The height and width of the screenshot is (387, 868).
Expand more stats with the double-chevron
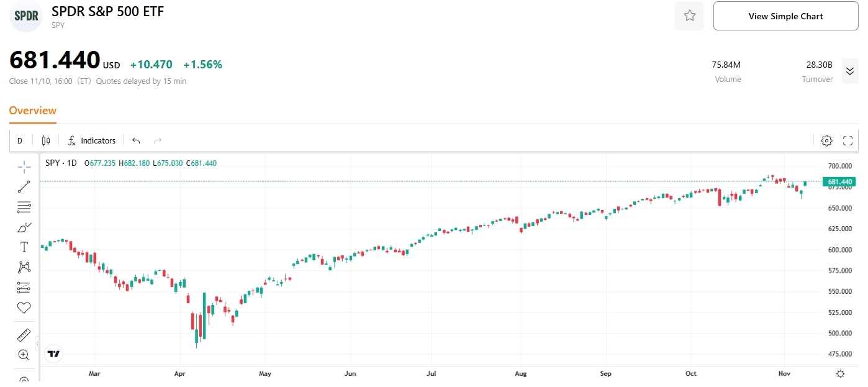tap(850, 71)
